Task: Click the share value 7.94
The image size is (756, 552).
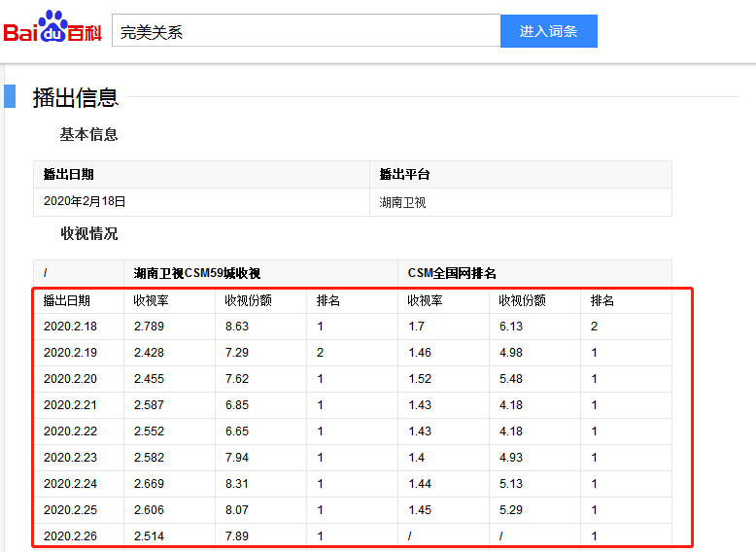Action: 237,458
